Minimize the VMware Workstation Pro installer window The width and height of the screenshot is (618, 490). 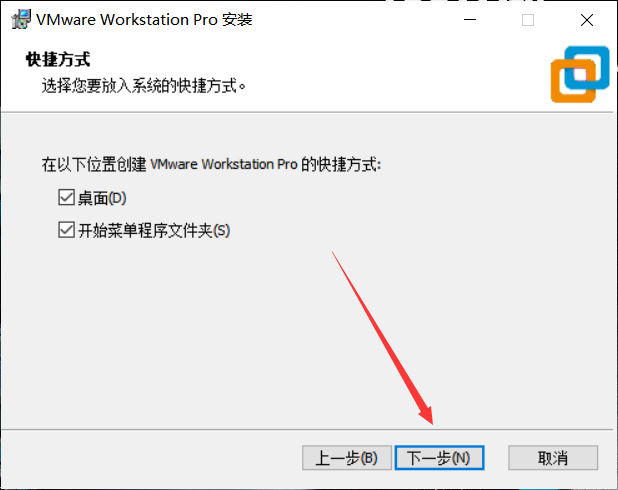tap(470, 19)
